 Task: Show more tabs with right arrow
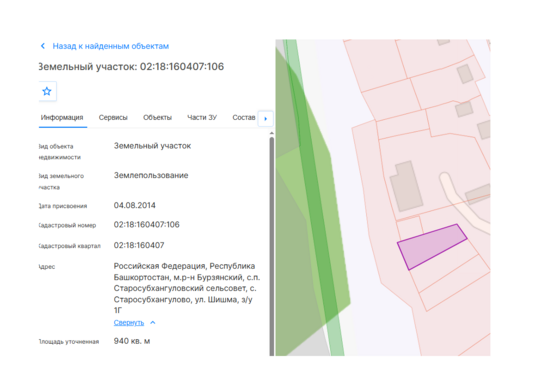(x=266, y=118)
